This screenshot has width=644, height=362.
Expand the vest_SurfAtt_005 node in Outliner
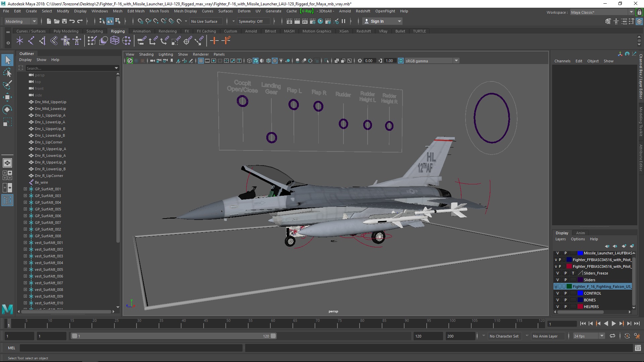click(x=25, y=269)
